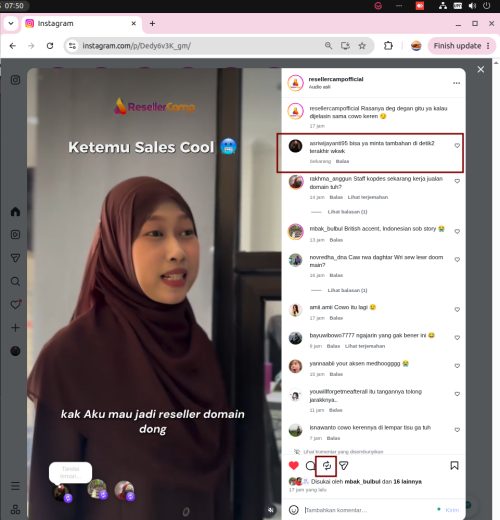Like the mbak_bulbul comment
This screenshot has width=500, height=520.
click(x=457, y=231)
